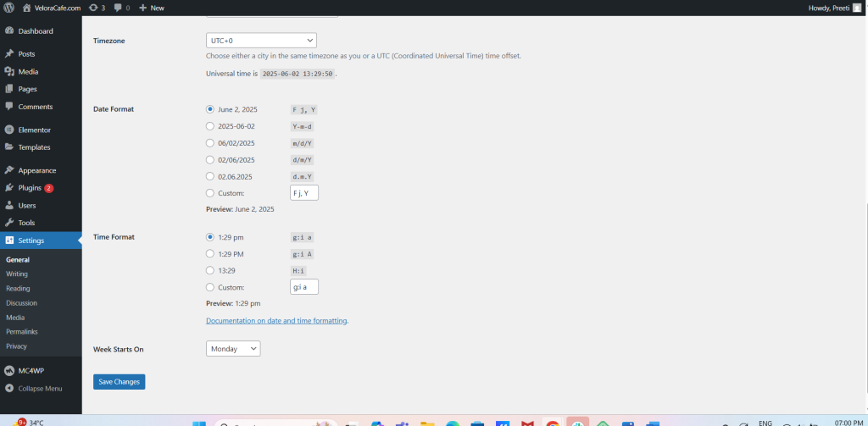Choose the Custom date format radio
The image size is (868, 426).
click(210, 193)
